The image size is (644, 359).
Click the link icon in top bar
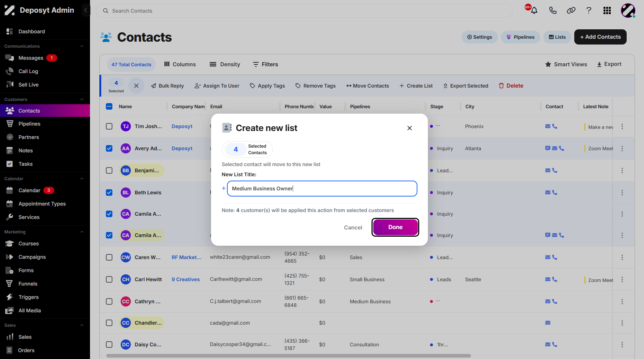(571, 10)
